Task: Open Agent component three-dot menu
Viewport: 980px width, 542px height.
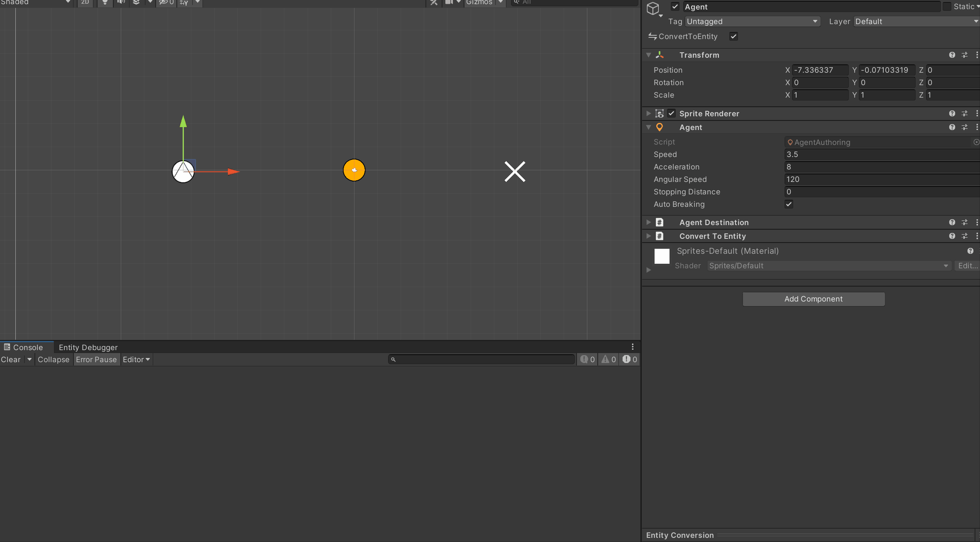Action: pos(977,127)
